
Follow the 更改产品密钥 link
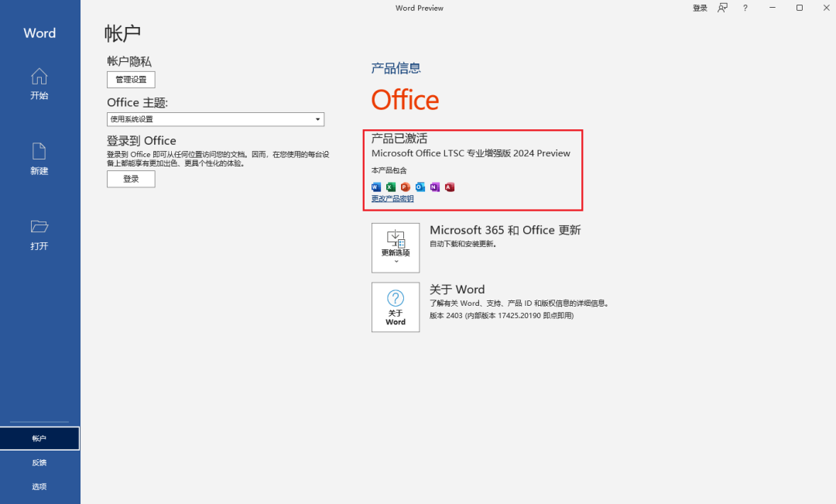click(x=392, y=199)
